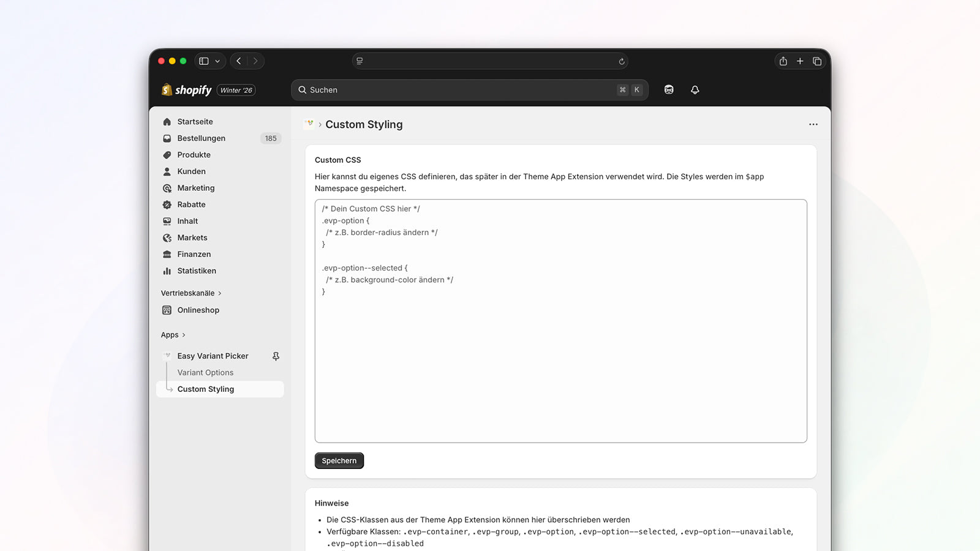Viewport: 980px width, 551px height.
Task: Click the Inhalt content icon
Action: pyautogui.click(x=167, y=221)
